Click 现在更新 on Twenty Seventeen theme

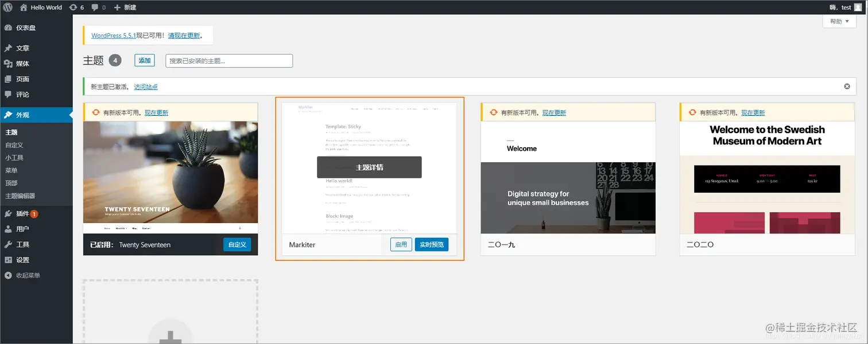[156, 112]
